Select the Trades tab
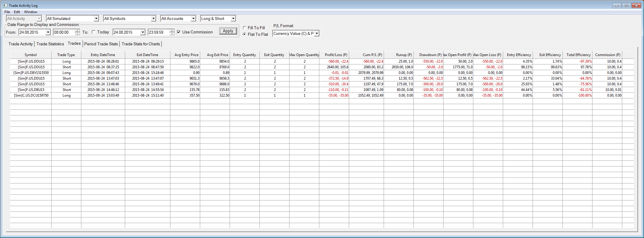This screenshot has width=644, height=238. [74, 43]
